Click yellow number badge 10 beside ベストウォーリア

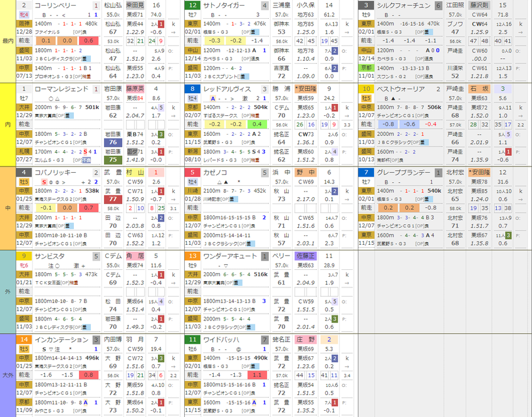click(x=366, y=89)
